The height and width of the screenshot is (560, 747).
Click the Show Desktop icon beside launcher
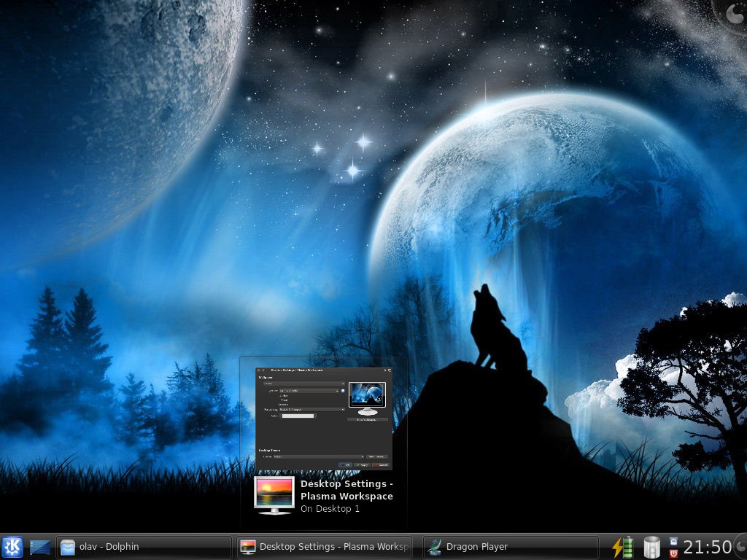coord(40,547)
